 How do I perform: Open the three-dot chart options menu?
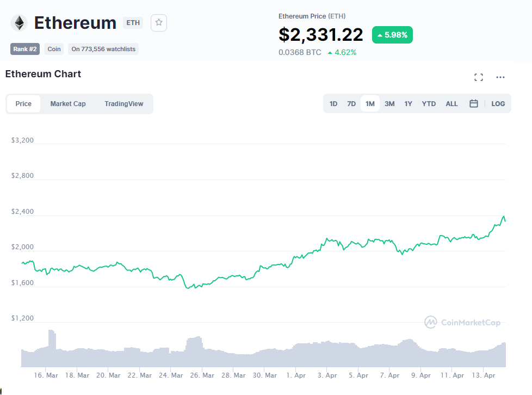pos(500,77)
